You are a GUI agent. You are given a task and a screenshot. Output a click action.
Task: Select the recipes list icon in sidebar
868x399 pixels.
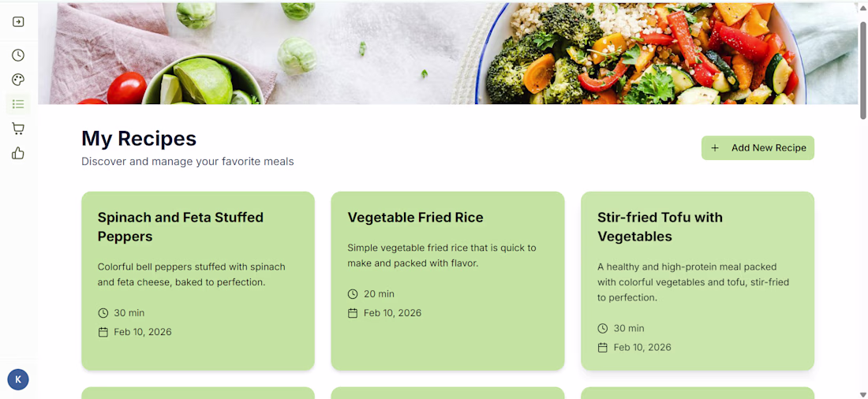pos(18,104)
